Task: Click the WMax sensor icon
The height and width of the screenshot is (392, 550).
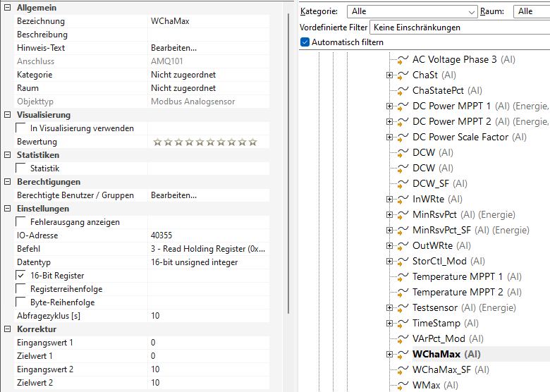Action: point(403,386)
